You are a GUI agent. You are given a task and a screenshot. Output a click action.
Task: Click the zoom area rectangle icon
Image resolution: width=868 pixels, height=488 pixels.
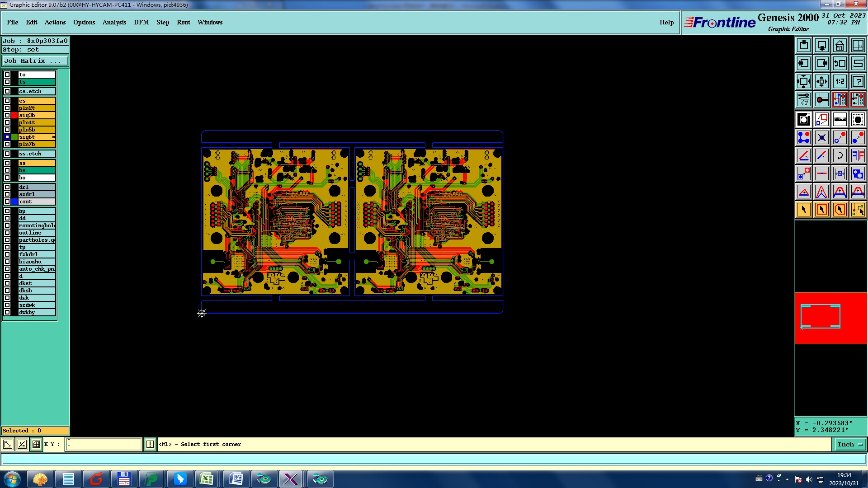pyautogui.click(x=858, y=45)
